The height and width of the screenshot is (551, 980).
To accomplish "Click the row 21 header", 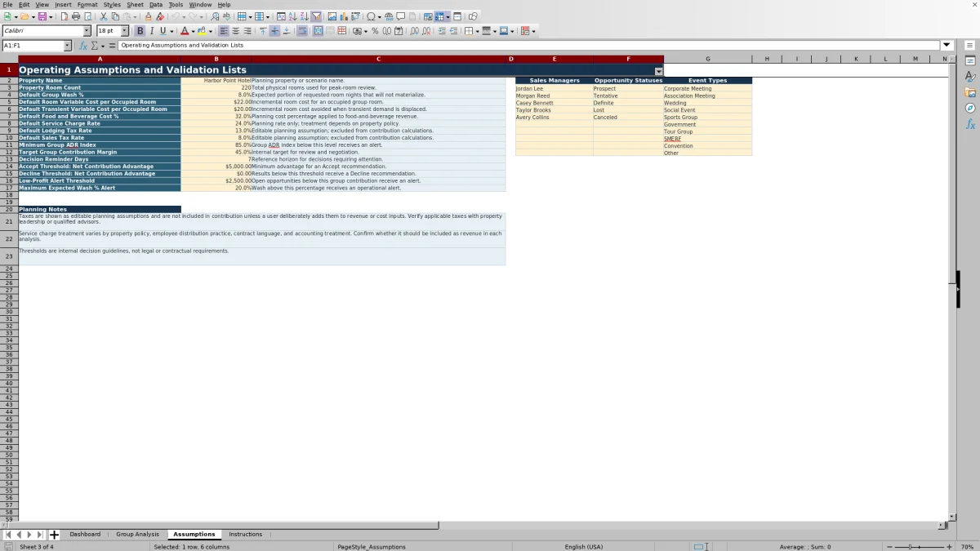I will tap(9, 221).
